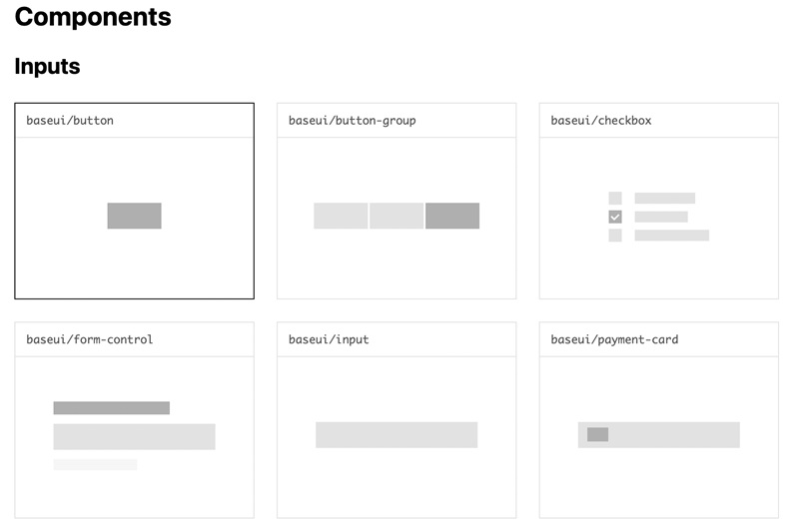The image size is (799, 532).
Task: Click the payment-card field illustration bar
Action: click(x=659, y=435)
